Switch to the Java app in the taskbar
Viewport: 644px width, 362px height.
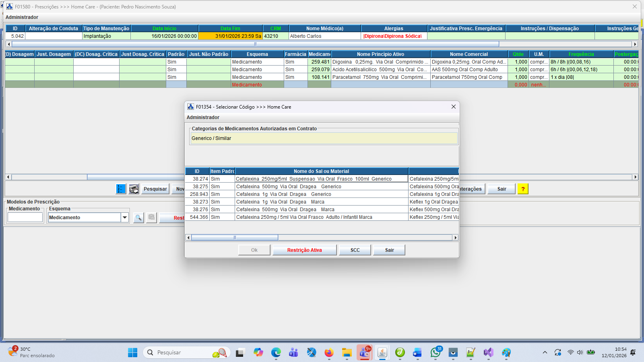[x=382, y=353]
